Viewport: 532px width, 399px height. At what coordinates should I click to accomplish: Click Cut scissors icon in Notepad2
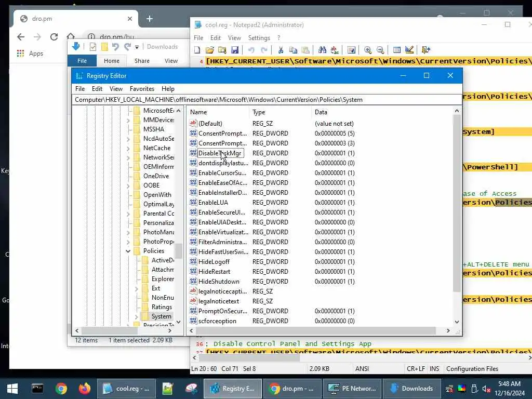(x=281, y=50)
